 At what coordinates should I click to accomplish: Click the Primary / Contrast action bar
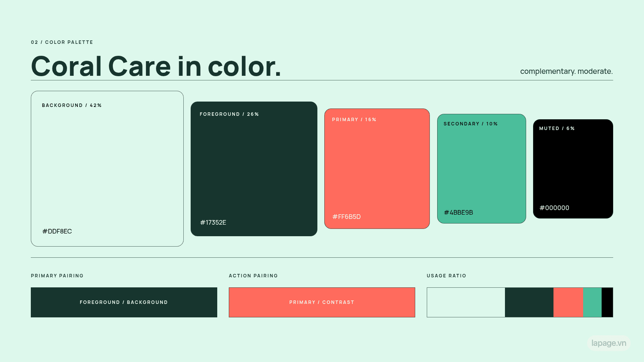click(322, 302)
